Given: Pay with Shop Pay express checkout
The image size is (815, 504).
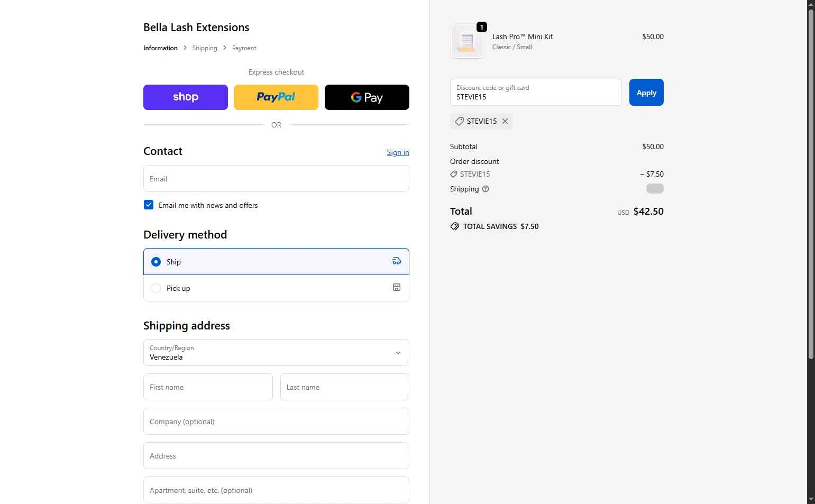Looking at the screenshot, I should coord(186,97).
